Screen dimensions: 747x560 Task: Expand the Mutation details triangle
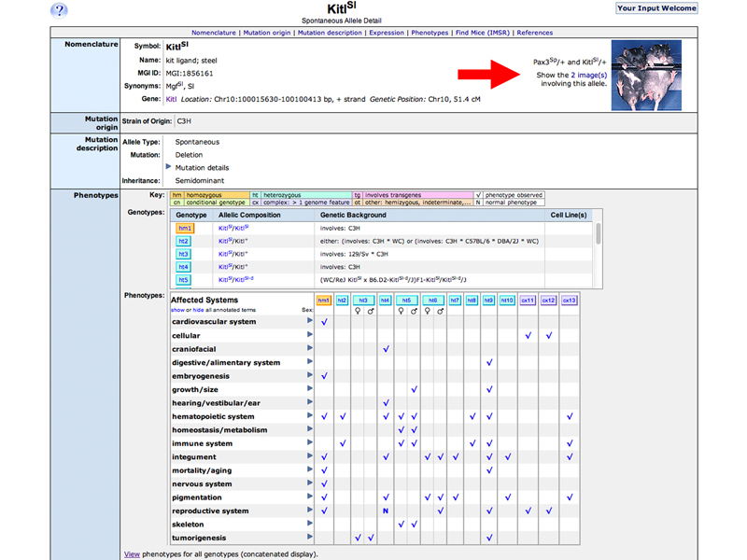(168, 167)
